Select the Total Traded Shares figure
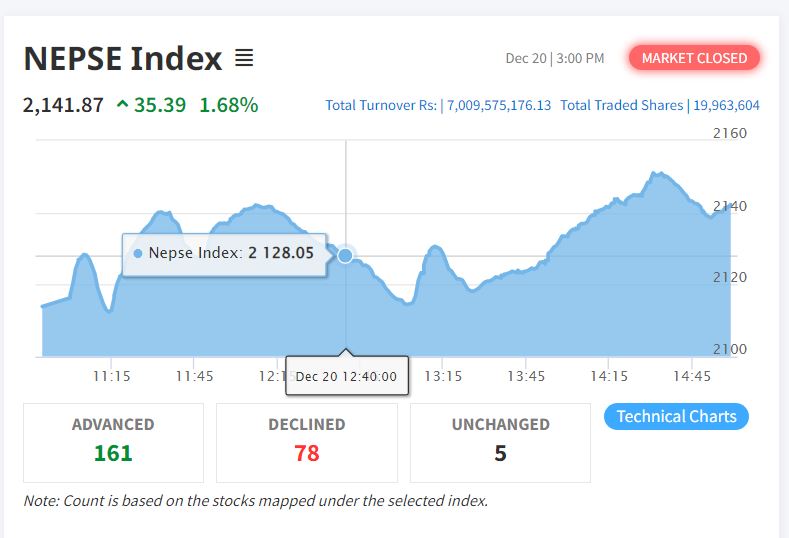Image resolution: width=789 pixels, height=538 pixels. click(724, 105)
